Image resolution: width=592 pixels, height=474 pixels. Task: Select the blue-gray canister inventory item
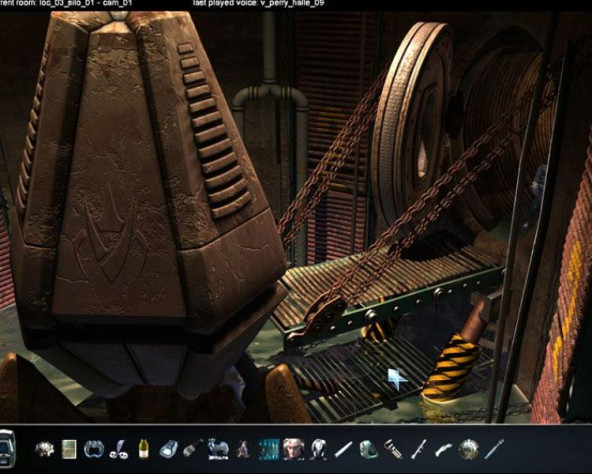[x=168, y=449]
